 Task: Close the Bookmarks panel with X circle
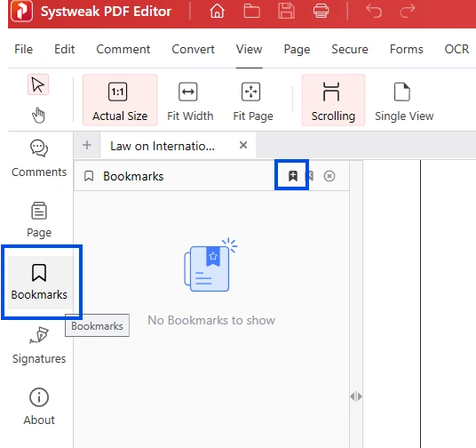pos(329,176)
